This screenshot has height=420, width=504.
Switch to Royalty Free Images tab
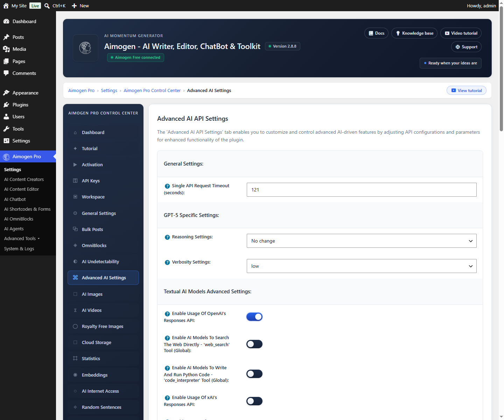pos(103,326)
